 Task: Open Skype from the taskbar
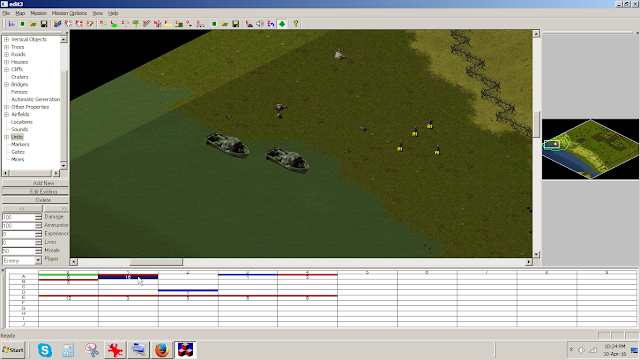point(45,350)
